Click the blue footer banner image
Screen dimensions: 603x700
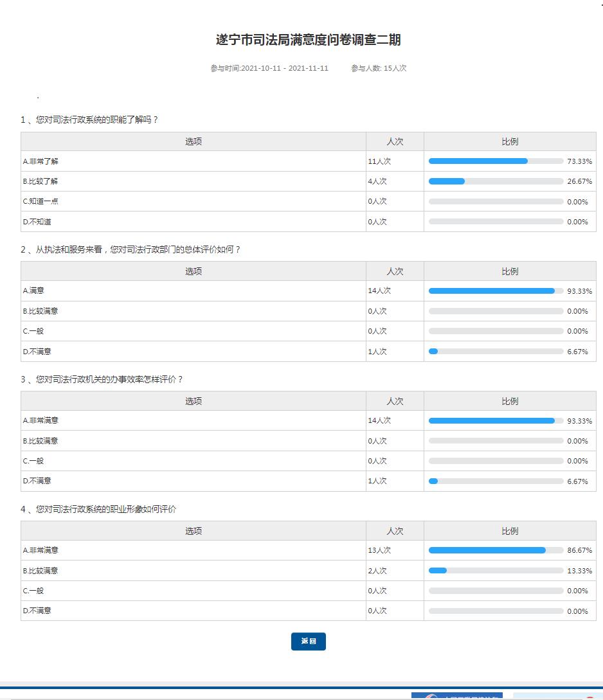(x=456, y=696)
